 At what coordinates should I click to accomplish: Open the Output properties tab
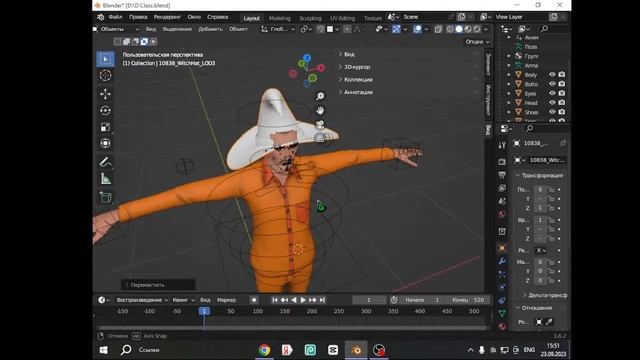(x=502, y=175)
